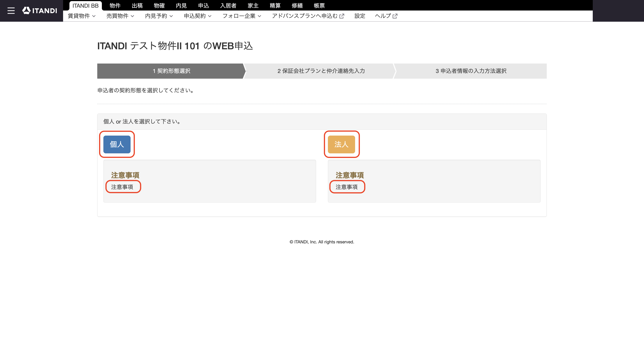This screenshot has width=644, height=347.
Task: Expand the 売買物件 dropdown
Action: click(x=120, y=16)
